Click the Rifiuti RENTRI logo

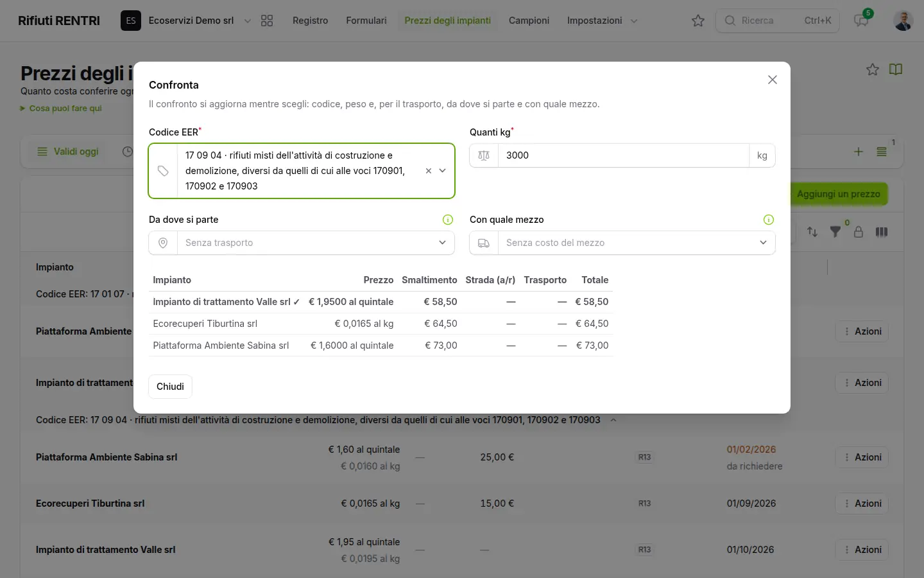pos(59,21)
